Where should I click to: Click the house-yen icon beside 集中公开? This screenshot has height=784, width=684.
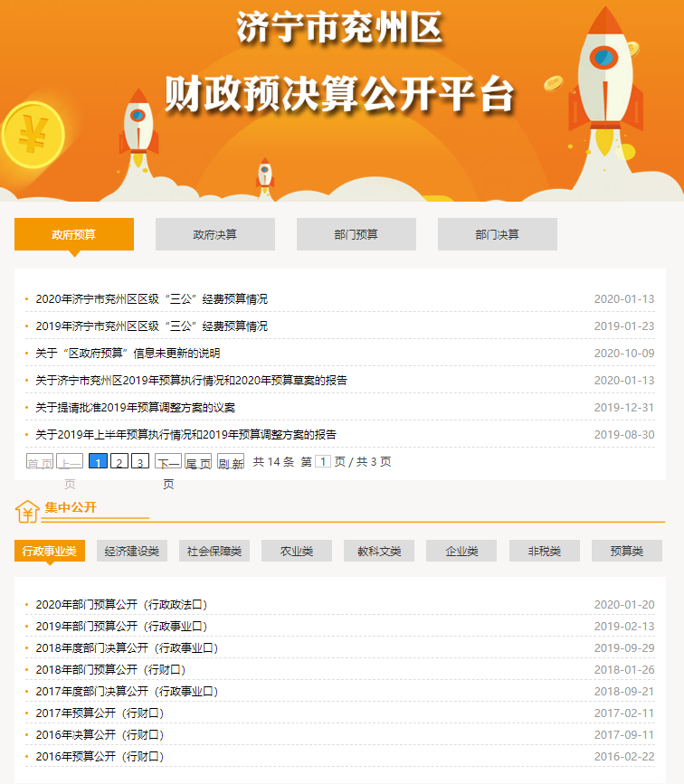click(26, 511)
